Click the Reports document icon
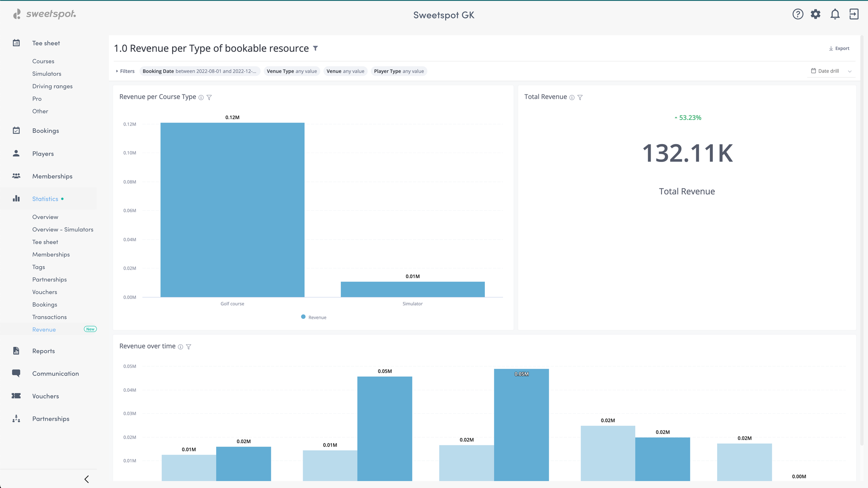868x488 pixels. tap(16, 351)
